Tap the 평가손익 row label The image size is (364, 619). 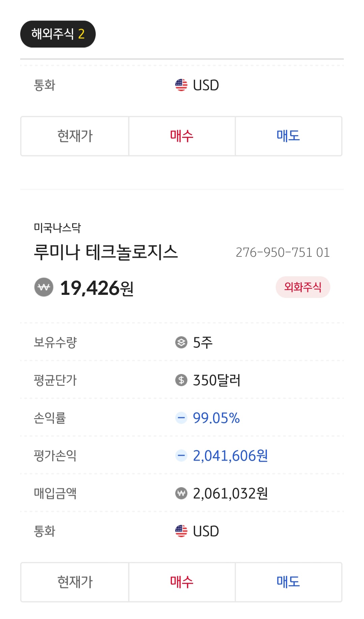[x=55, y=456]
